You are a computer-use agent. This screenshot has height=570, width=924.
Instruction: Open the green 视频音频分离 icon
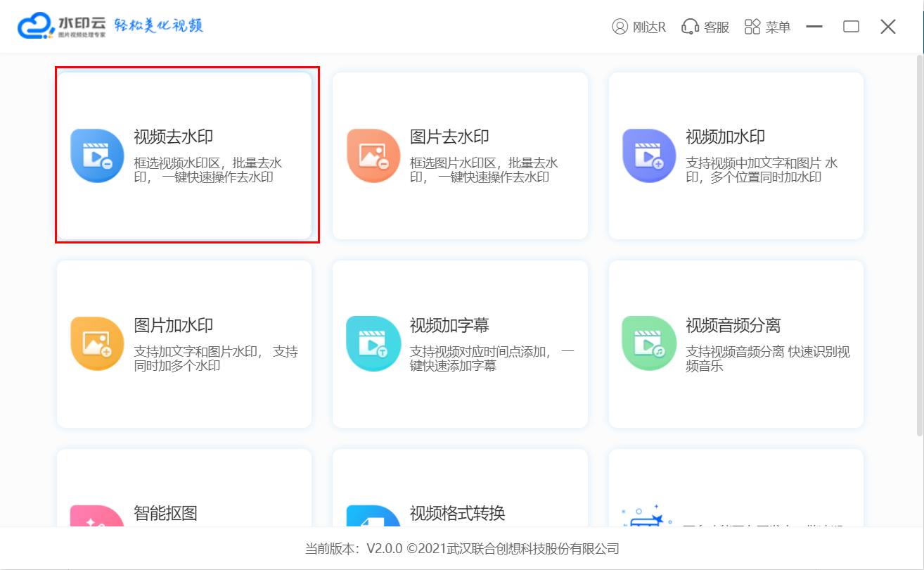coord(648,343)
